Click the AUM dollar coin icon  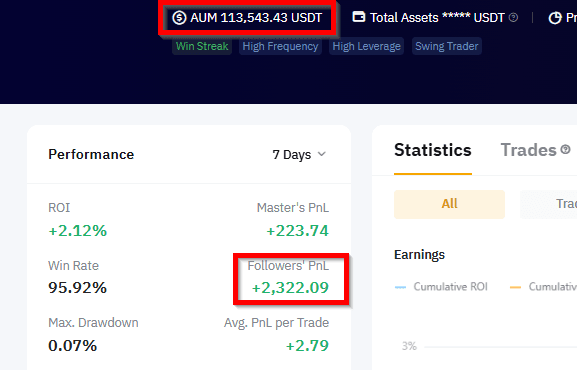pos(179,18)
